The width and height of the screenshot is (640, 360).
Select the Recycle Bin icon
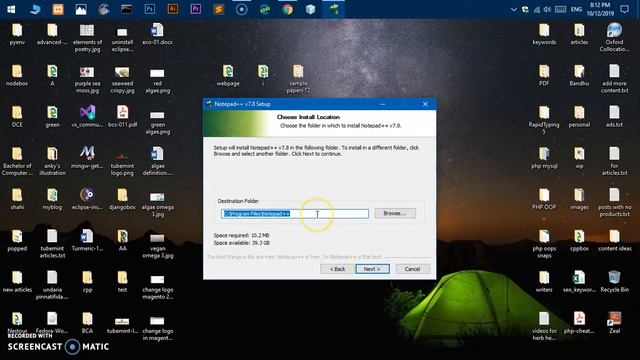[614, 282]
